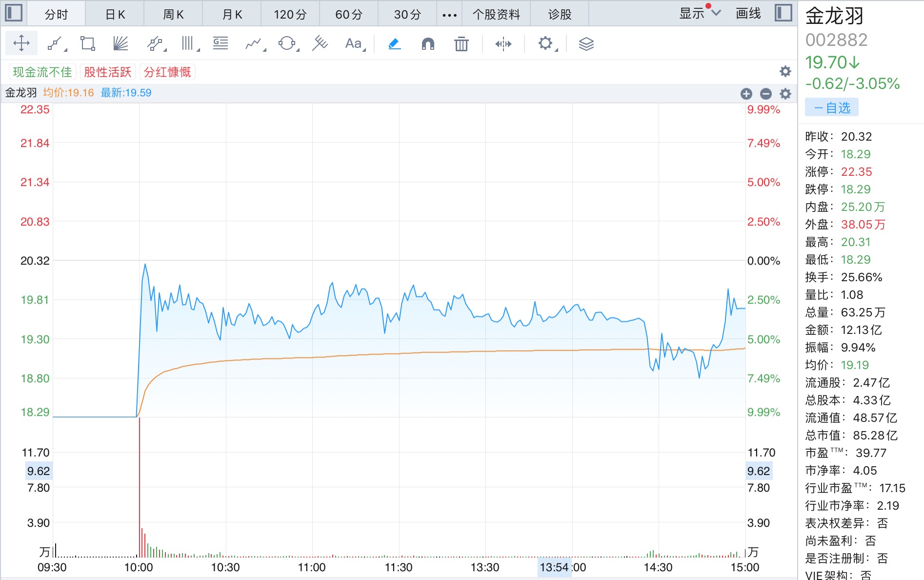Screen dimensions: 924x580
Task: Click the trash icon to delete drawings
Action: point(461,44)
